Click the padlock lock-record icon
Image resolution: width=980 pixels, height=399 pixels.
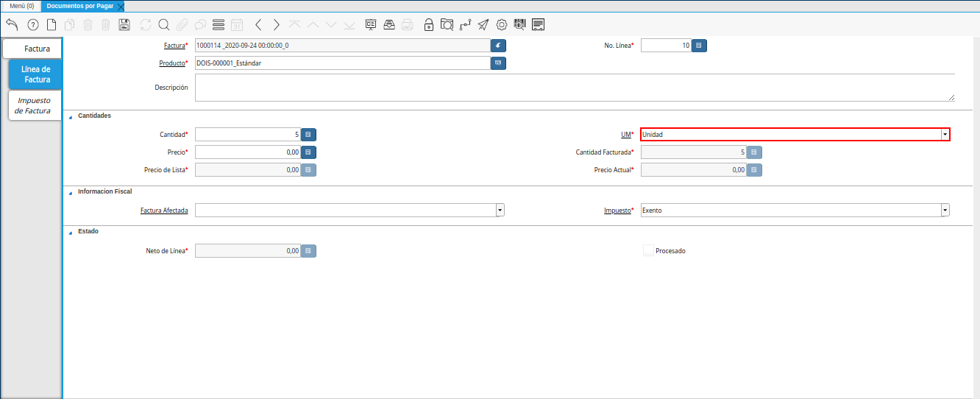pyautogui.click(x=429, y=24)
